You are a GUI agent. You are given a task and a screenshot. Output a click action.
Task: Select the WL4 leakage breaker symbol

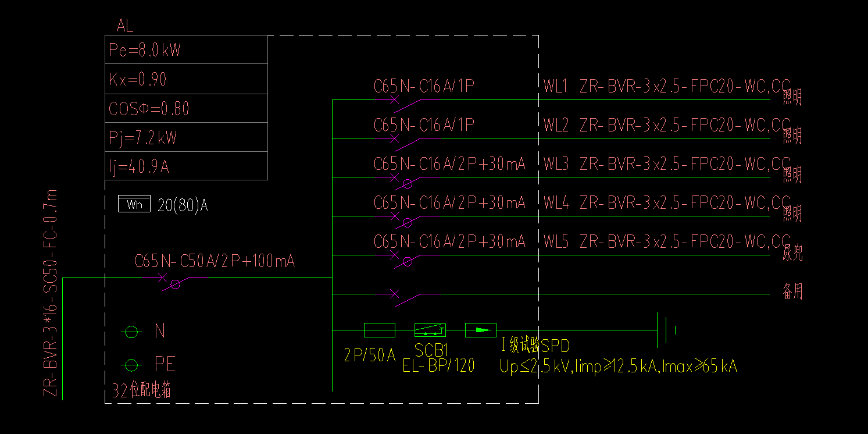tap(407, 219)
